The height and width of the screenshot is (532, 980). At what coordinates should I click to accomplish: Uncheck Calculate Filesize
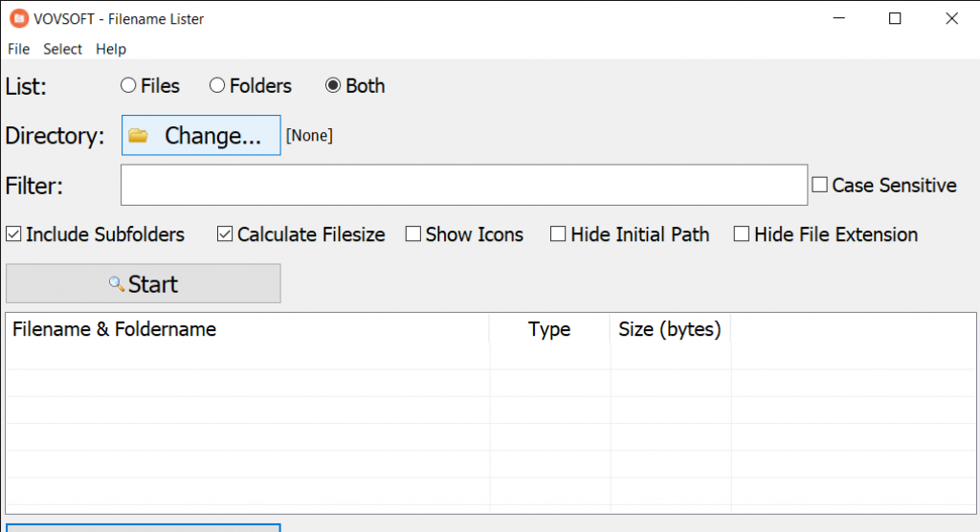pyautogui.click(x=225, y=233)
